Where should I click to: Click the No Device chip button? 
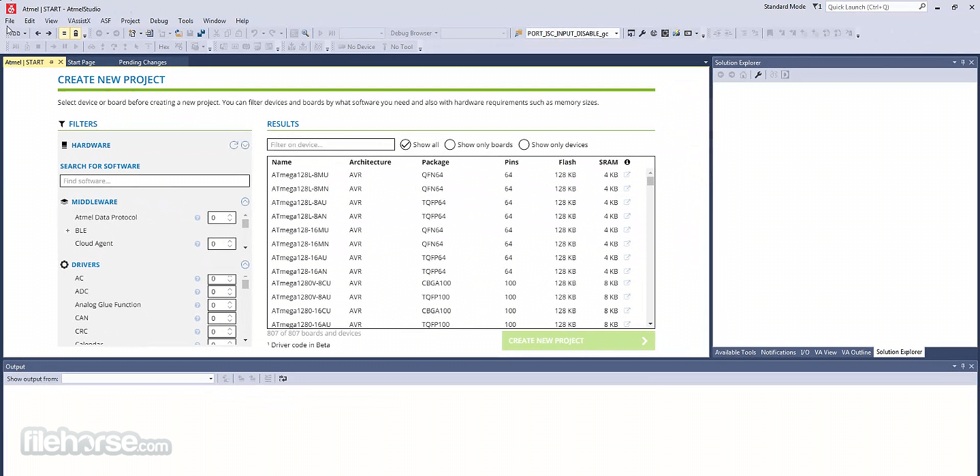[x=356, y=47]
